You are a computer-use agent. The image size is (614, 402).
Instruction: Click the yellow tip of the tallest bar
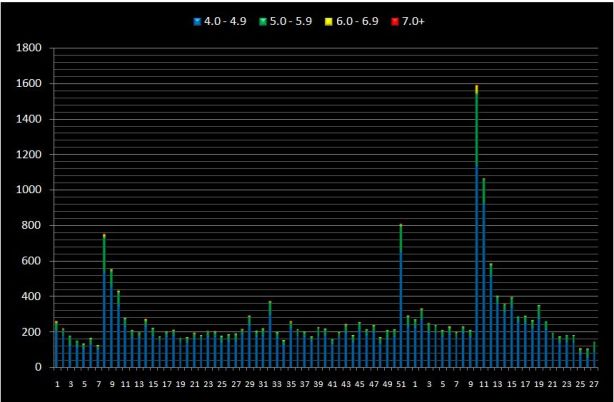pyautogui.click(x=476, y=88)
